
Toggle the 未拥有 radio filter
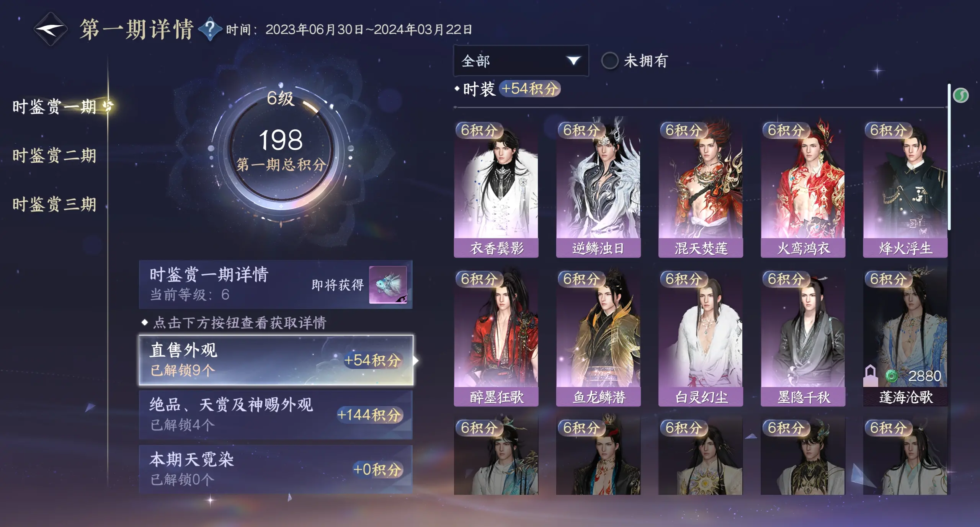(609, 61)
